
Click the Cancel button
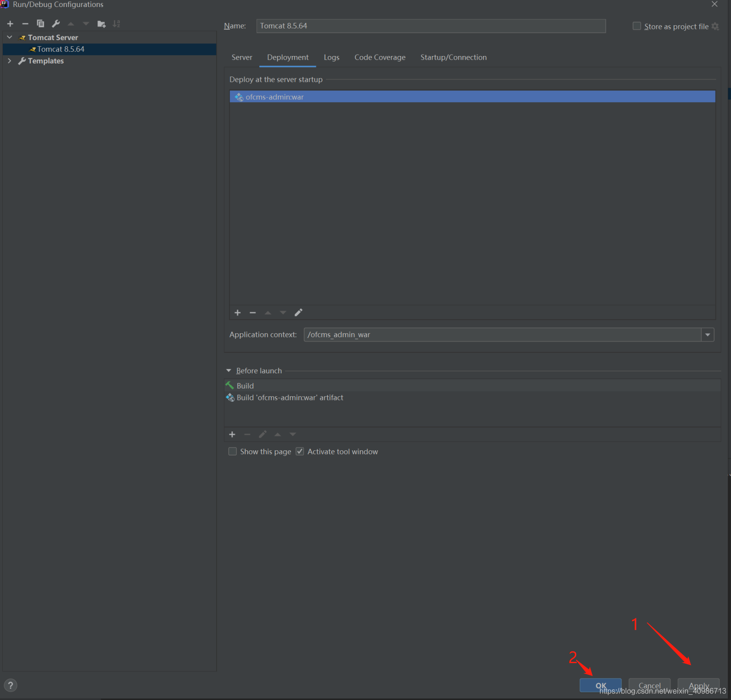click(x=649, y=685)
